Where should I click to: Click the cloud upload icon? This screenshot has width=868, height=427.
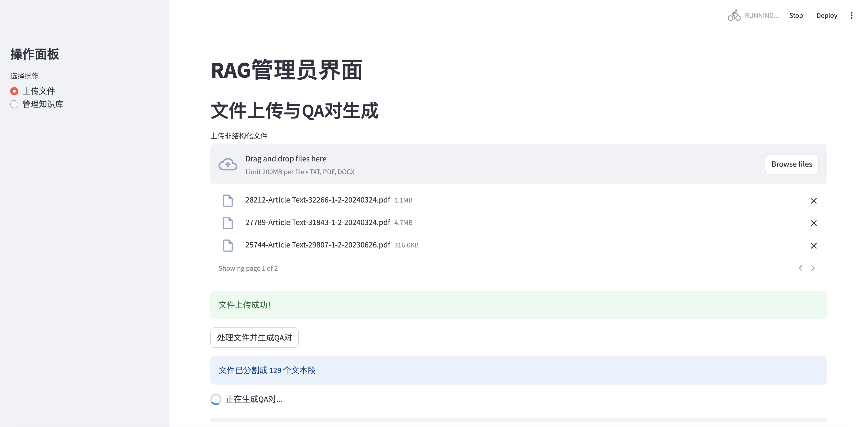[x=228, y=164]
